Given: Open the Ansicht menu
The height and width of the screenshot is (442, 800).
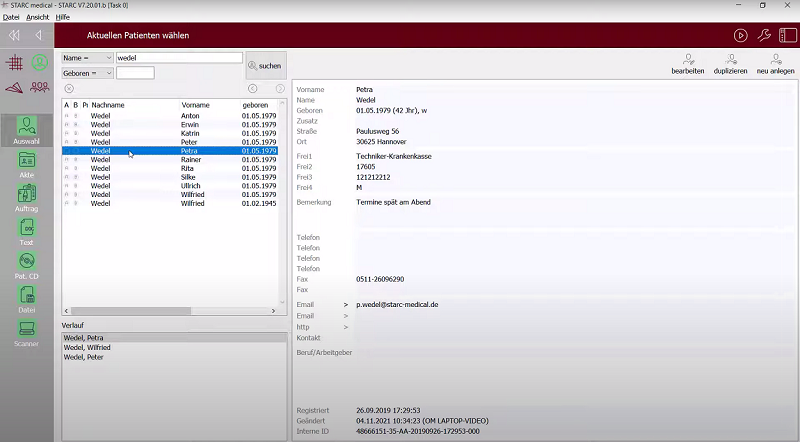Looking at the screenshot, I should coord(37,17).
